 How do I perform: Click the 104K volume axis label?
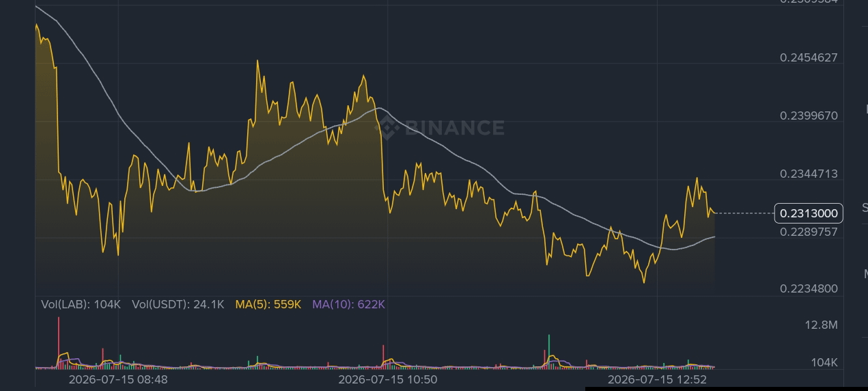(x=824, y=362)
